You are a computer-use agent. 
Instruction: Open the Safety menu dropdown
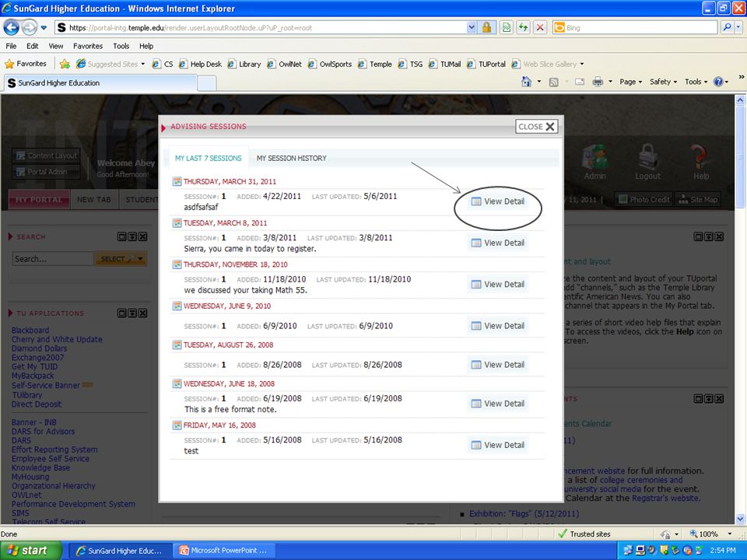click(663, 82)
